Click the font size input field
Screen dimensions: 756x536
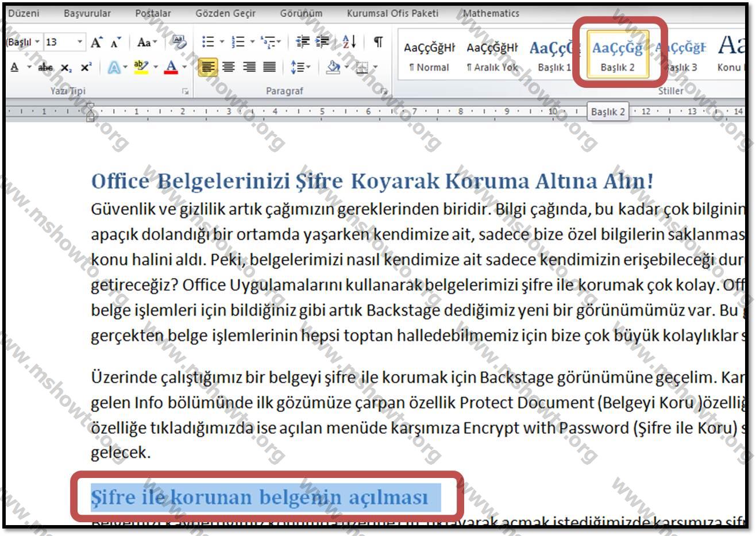coord(59,42)
